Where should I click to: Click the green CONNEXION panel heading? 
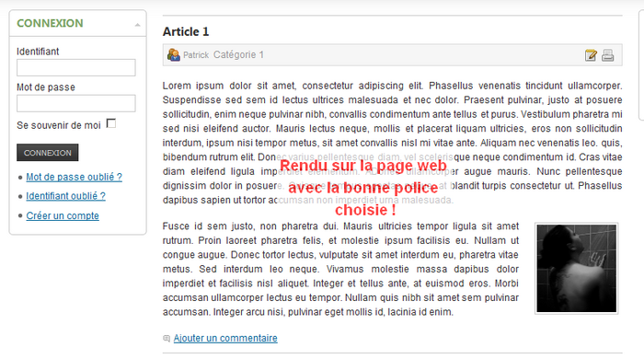tap(50, 23)
